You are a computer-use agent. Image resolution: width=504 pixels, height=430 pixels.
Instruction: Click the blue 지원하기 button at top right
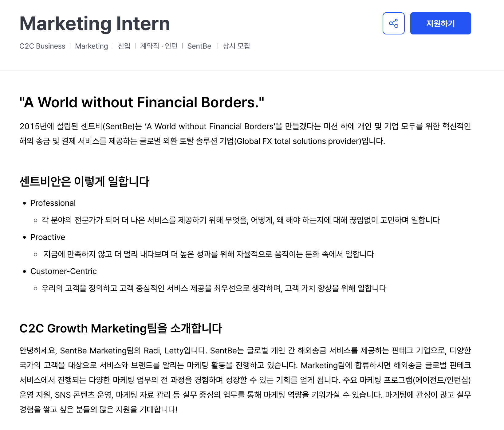pyautogui.click(x=440, y=23)
